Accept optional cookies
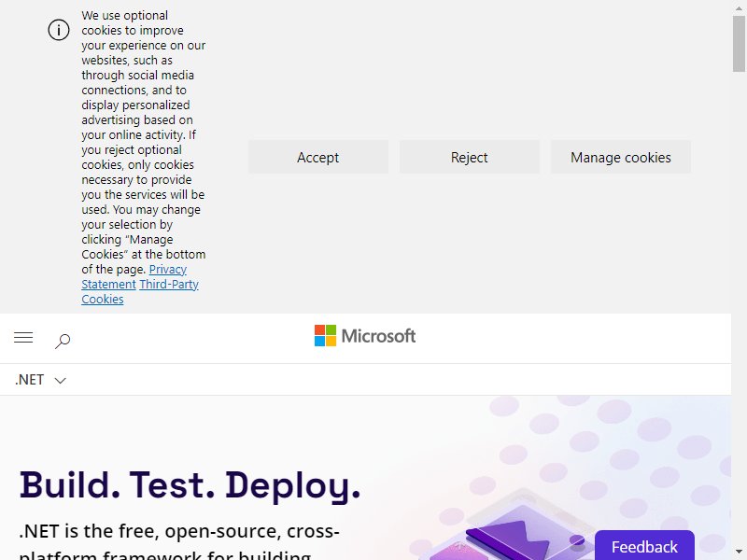747x560 pixels. coord(318,157)
